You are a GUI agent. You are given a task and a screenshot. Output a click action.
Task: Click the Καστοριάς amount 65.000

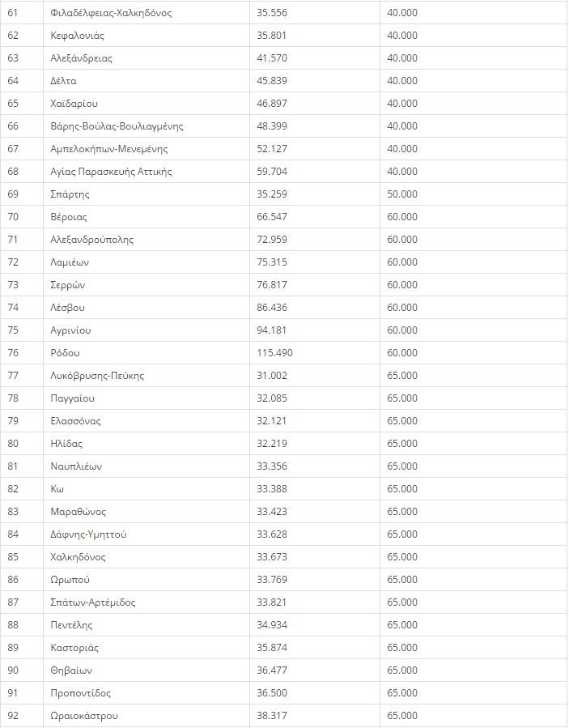[x=402, y=648]
